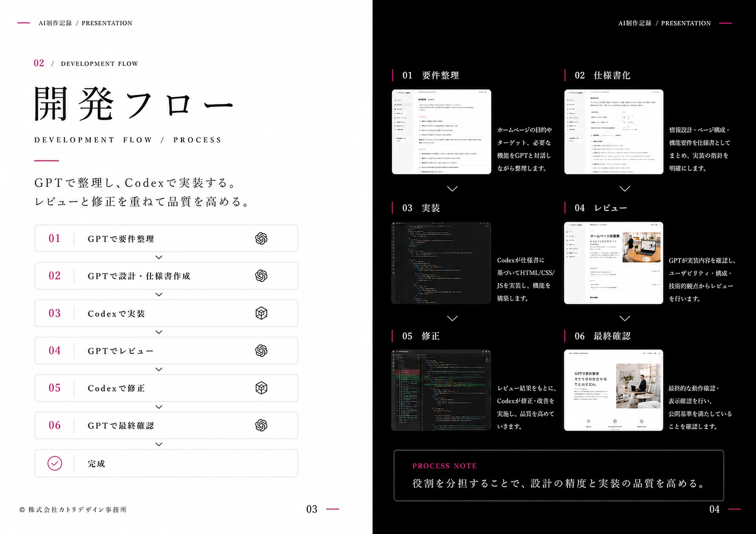Click the chevron below the GPTで要件整理 row

159,257
